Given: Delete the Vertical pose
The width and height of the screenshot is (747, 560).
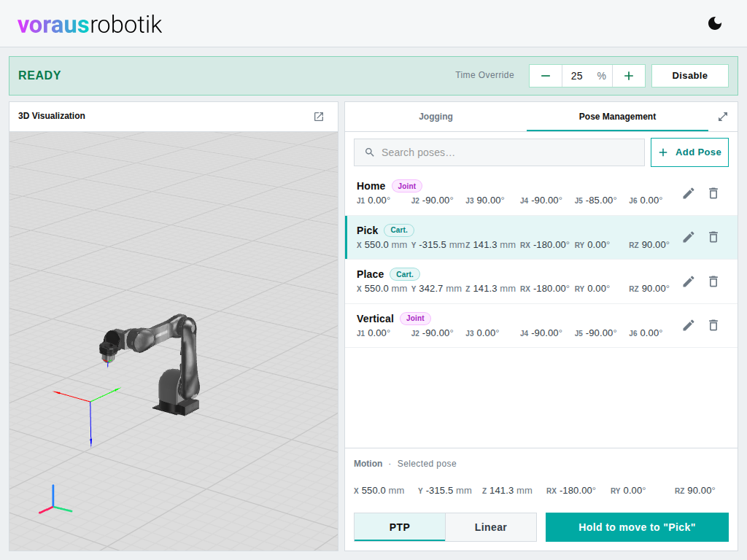Looking at the screenshot, I should pos(713,325).
